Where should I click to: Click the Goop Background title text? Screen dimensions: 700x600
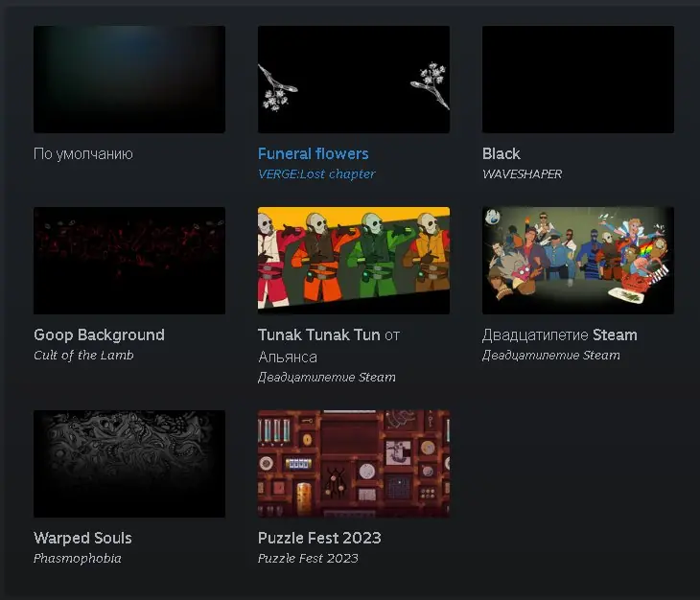pos(99,335)
